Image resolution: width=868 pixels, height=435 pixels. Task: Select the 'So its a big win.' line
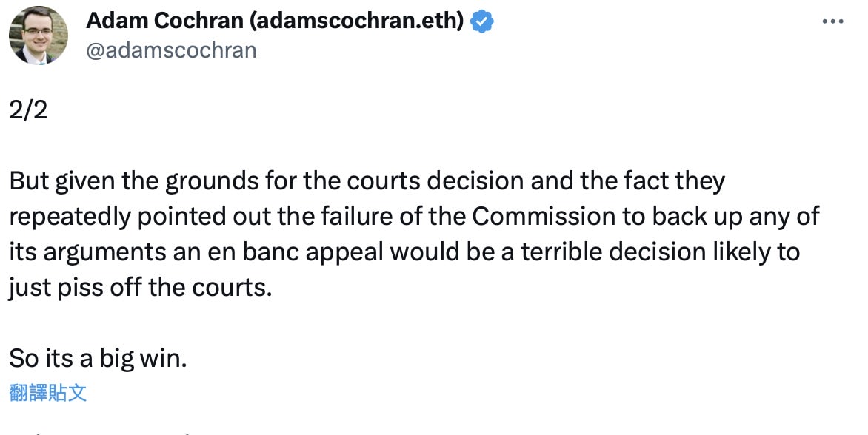98,359
